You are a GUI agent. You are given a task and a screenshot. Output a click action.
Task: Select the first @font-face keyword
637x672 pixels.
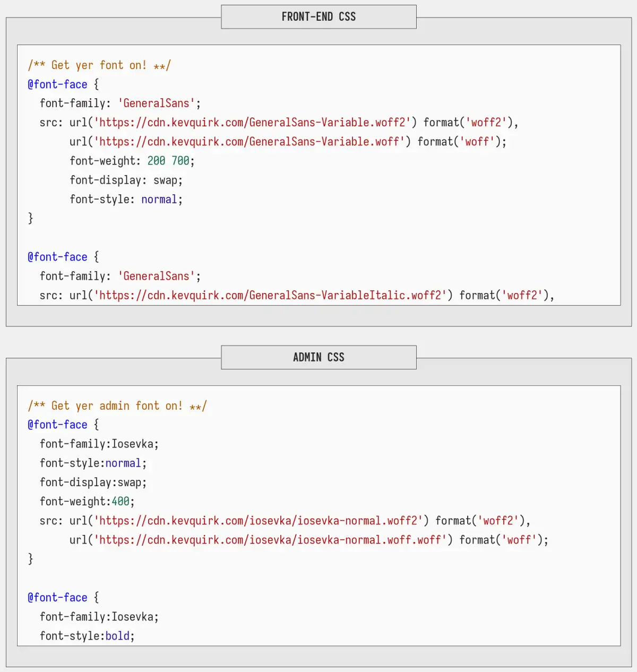pyautogui.click(x=57, y=84)
